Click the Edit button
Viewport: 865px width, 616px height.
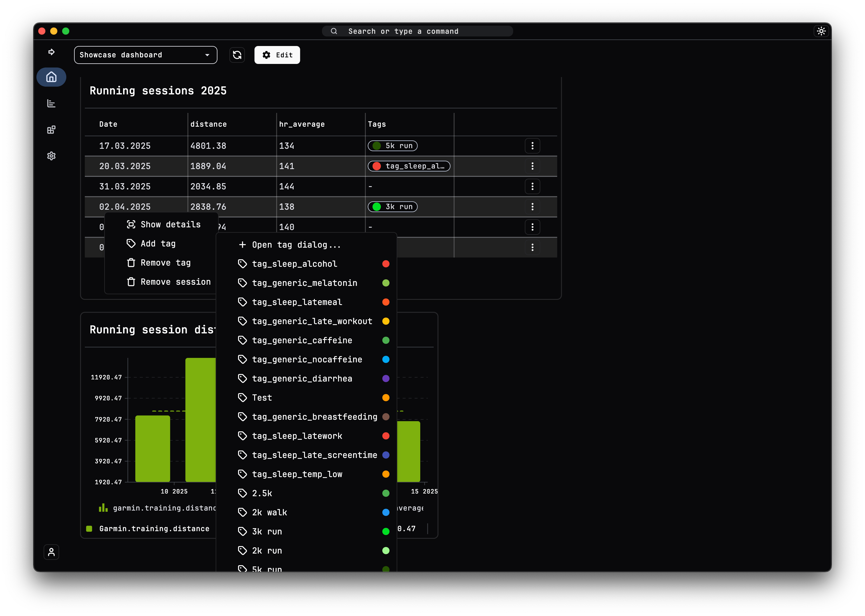point(277,55)
